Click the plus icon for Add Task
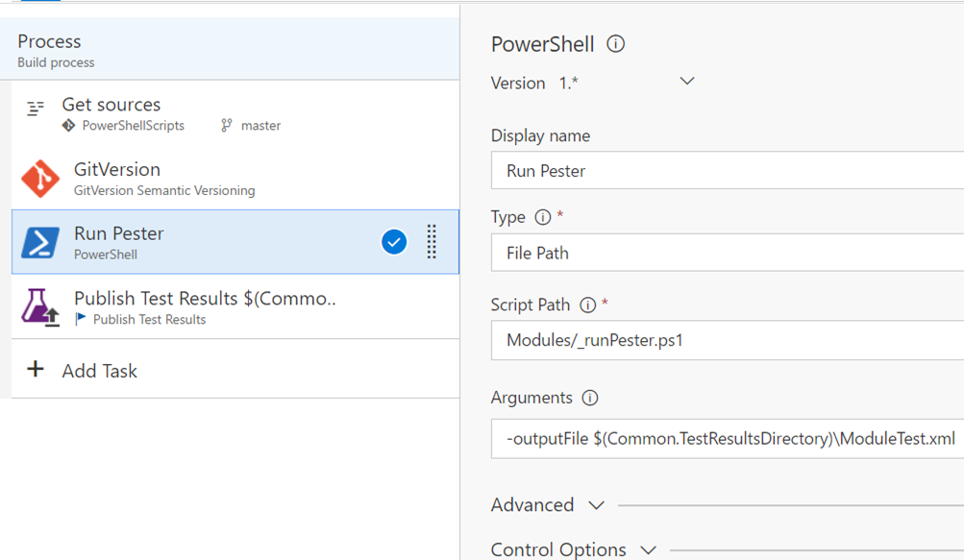Viewport: 964px width, 560px height. coord(36,369)
